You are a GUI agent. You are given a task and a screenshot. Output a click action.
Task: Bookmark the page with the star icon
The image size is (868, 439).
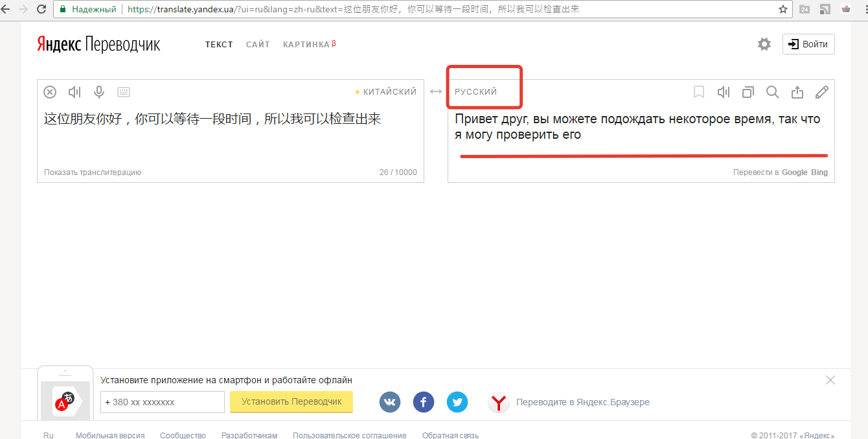[x=783, y=9]
